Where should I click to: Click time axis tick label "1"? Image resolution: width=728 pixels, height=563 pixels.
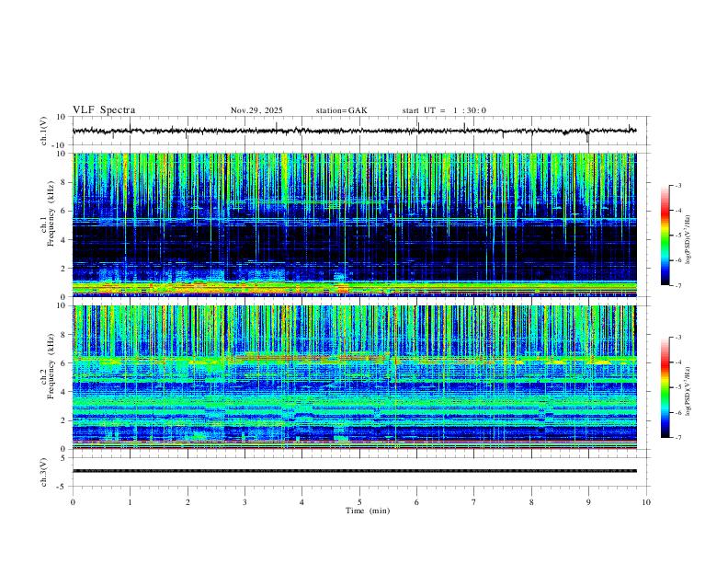[x=130, y=502]
